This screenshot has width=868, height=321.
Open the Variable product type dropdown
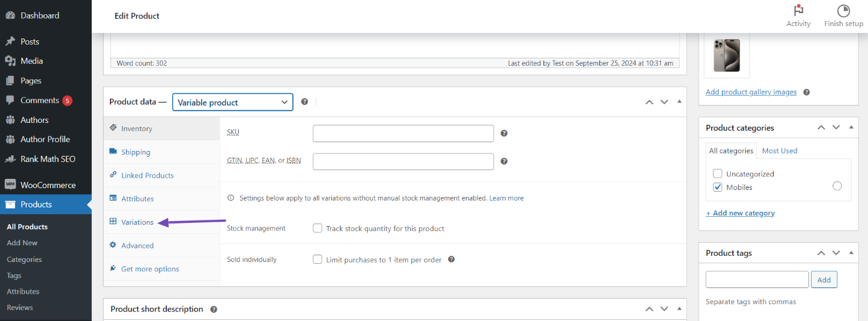pyautogui.click(x=233, y=102)
